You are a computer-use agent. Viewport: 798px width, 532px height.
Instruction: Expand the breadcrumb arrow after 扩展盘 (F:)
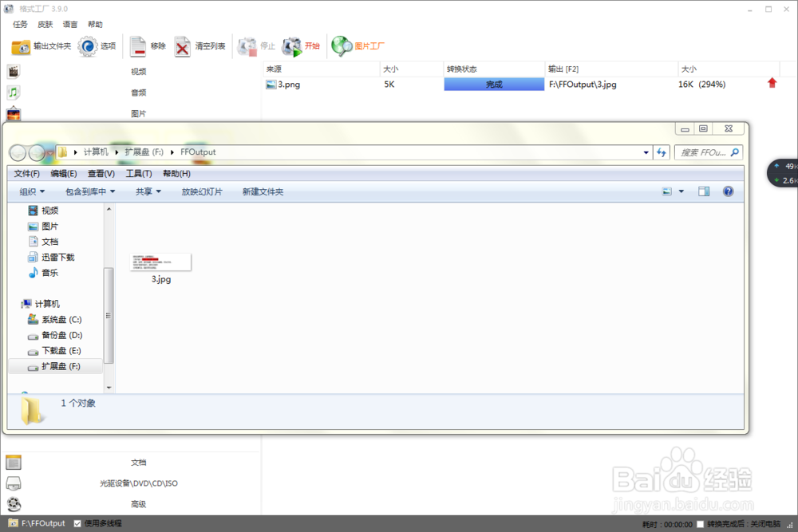click(x=172, y=152)
